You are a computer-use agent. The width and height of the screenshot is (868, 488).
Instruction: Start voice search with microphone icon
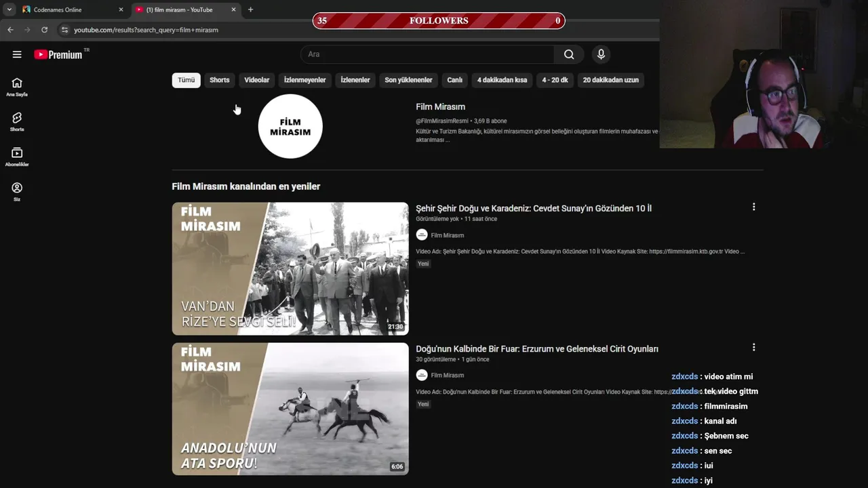[601, 54]
